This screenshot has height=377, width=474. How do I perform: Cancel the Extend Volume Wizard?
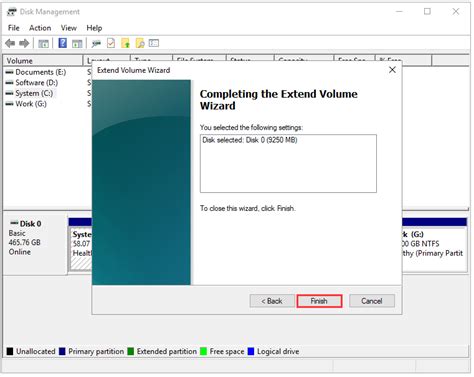coord(372,301)
